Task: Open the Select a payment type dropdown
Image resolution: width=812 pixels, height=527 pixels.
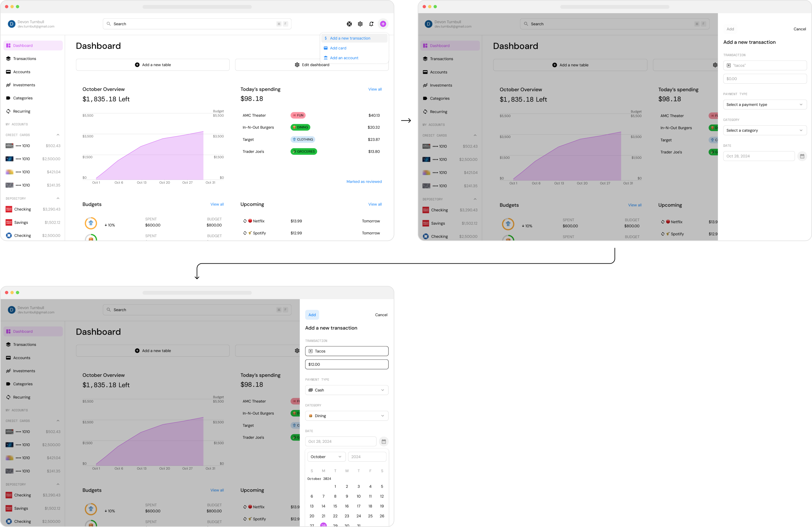Action: pos(765,104)
